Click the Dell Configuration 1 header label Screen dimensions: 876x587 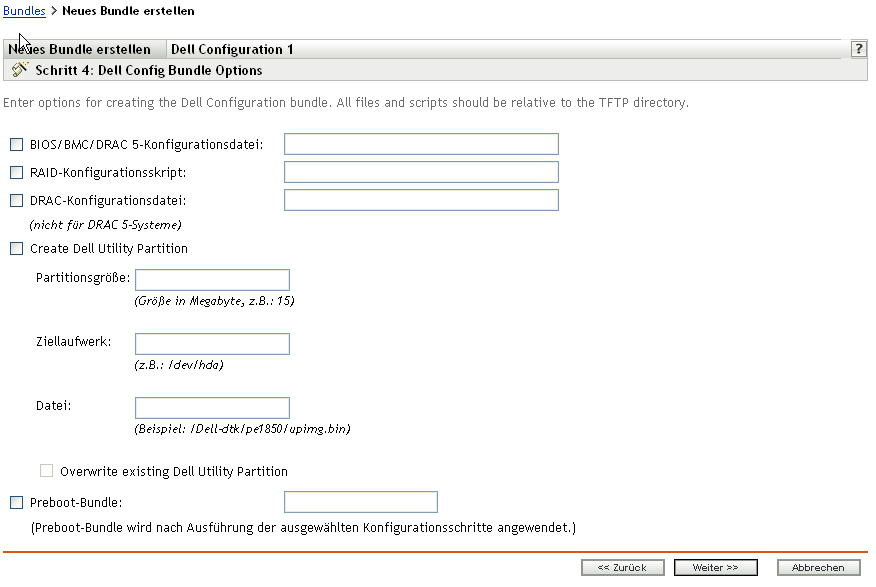point(233,49)
